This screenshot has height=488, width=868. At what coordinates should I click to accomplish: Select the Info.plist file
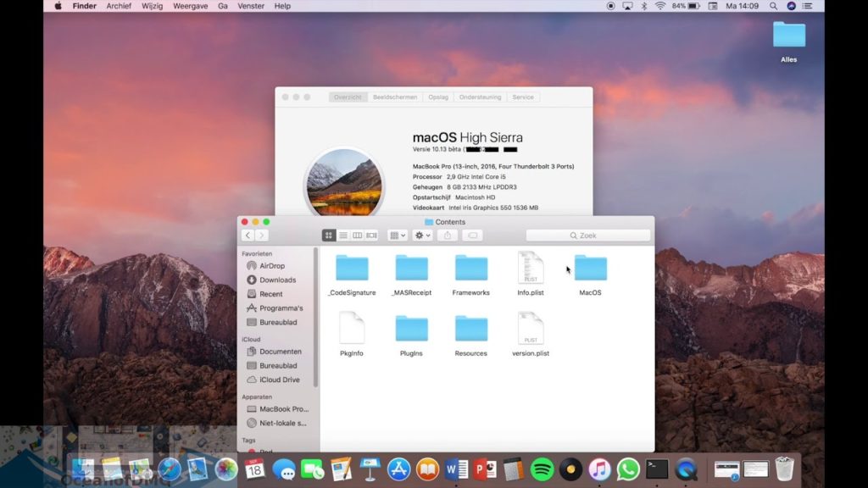[531, 274]
